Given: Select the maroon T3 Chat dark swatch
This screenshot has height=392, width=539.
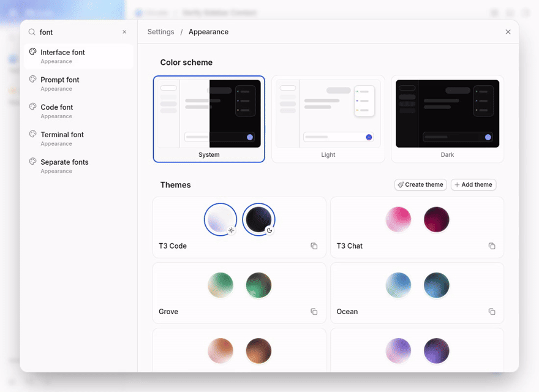Looking at the screenshot, I should click(437, 219).
